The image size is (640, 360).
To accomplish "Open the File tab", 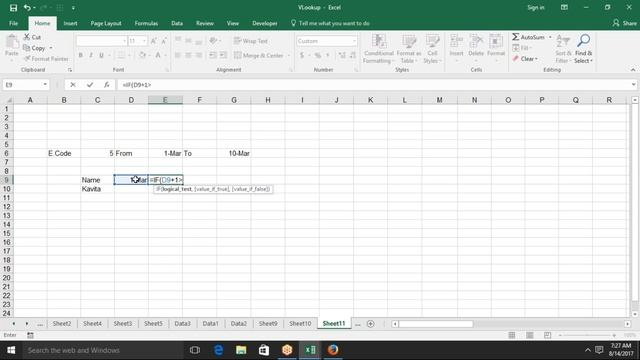I will [13, 23].
